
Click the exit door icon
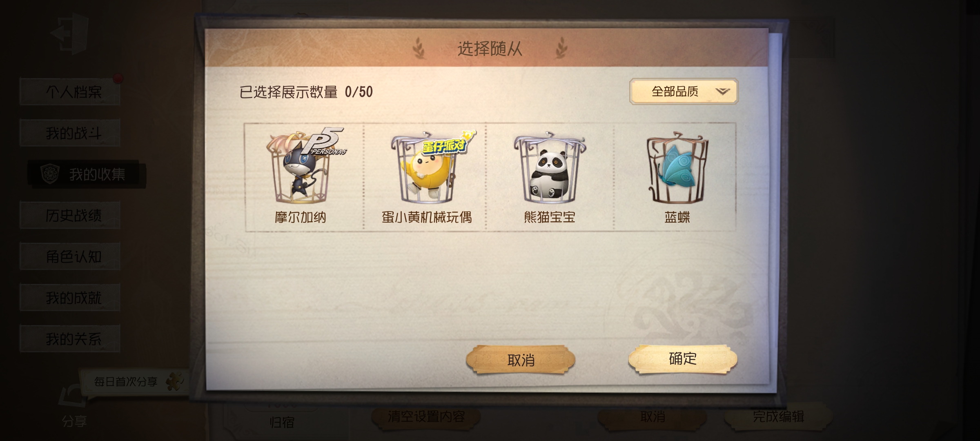point(70,33)
